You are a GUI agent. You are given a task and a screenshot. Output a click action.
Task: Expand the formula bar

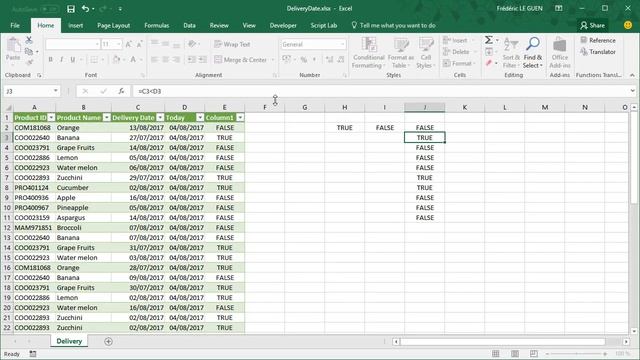click(632, 91)
